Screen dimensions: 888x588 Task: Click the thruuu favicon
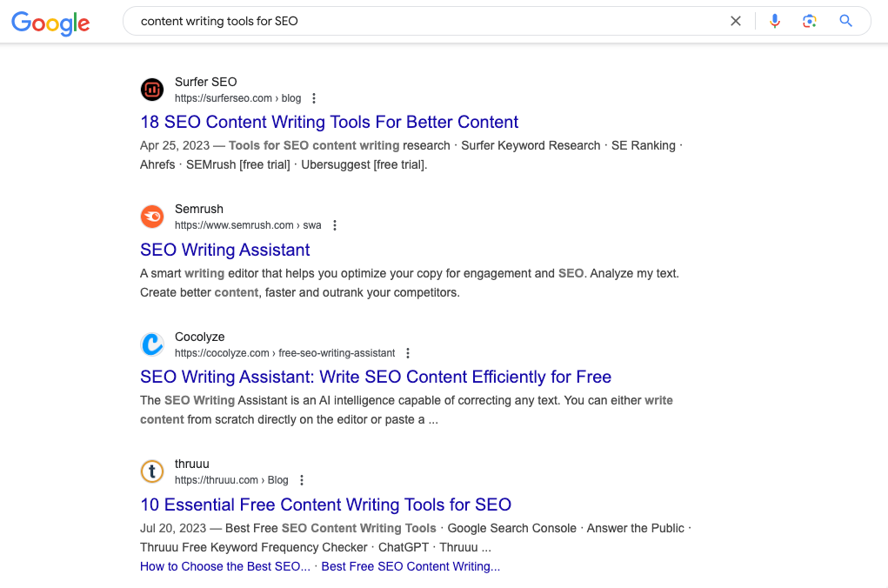[x=152, y=471]
